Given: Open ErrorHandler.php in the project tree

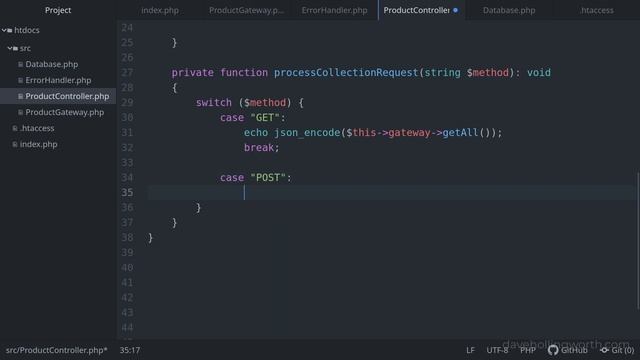Looking at the screenshot, I should click(58, 80).
